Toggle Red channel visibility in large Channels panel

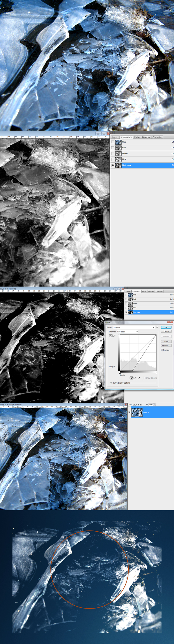click(113, 148)
